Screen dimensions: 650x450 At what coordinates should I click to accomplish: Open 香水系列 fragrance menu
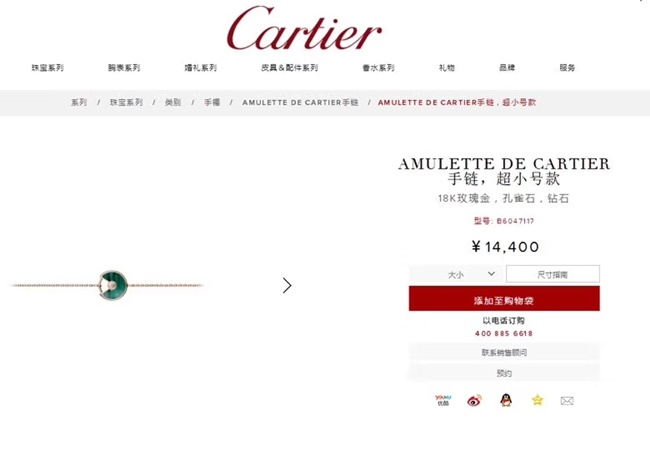click(x=378, y=68)
